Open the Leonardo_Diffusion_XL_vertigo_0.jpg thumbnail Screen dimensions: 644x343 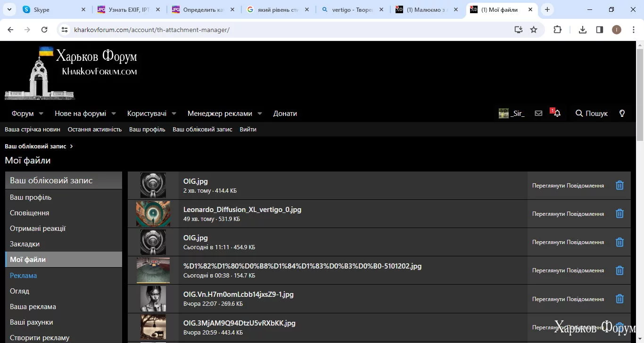click(x=153, y=214)
